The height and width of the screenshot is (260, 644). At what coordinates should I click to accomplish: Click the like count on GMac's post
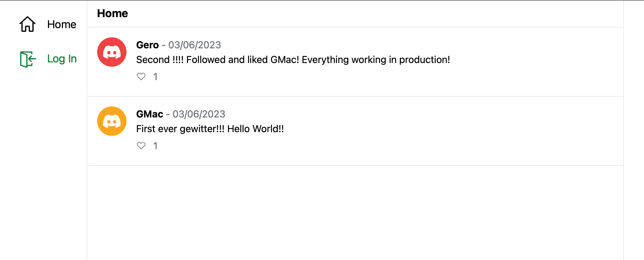(156, 146)
